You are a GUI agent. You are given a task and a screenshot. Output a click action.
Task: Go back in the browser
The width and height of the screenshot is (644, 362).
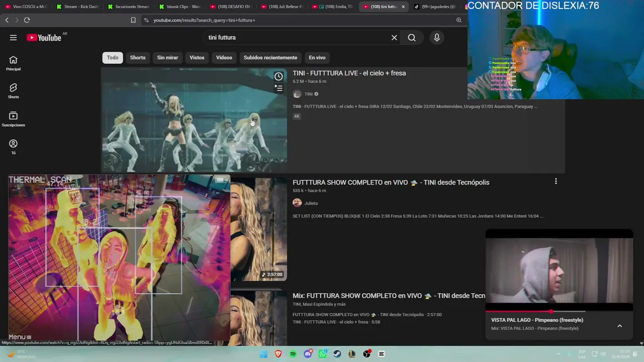click(x=7, y=20)
